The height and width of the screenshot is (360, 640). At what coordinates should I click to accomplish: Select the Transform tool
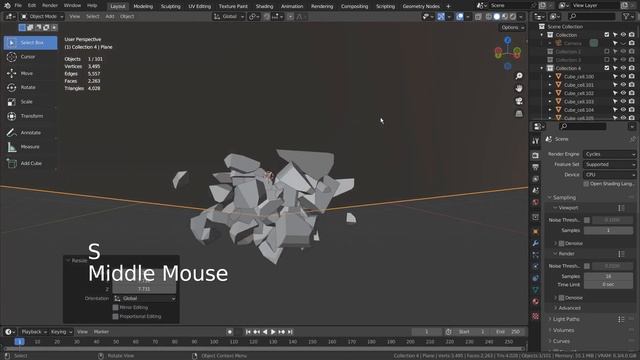click(31, 116)
